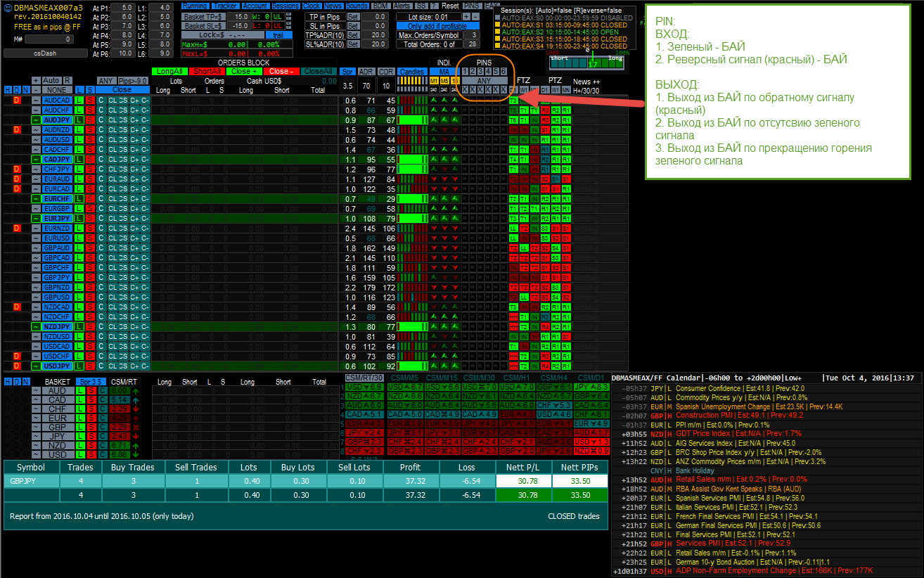Screen dimensions: 924x578
Task: Toggle the N filter in header row
Action: (25, 90)
